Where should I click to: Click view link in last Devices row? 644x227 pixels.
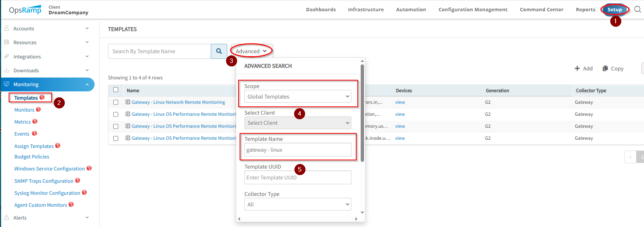tap(400, 138)
